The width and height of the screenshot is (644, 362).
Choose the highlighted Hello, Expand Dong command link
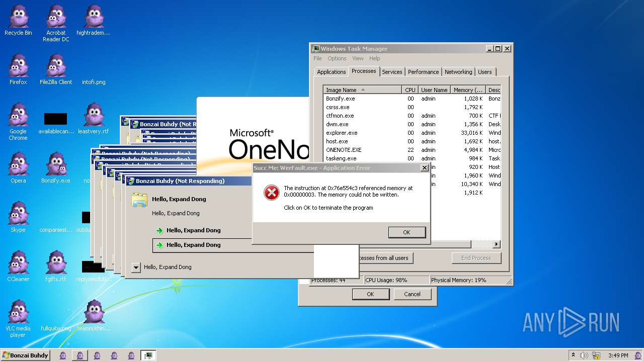(233, 245)
